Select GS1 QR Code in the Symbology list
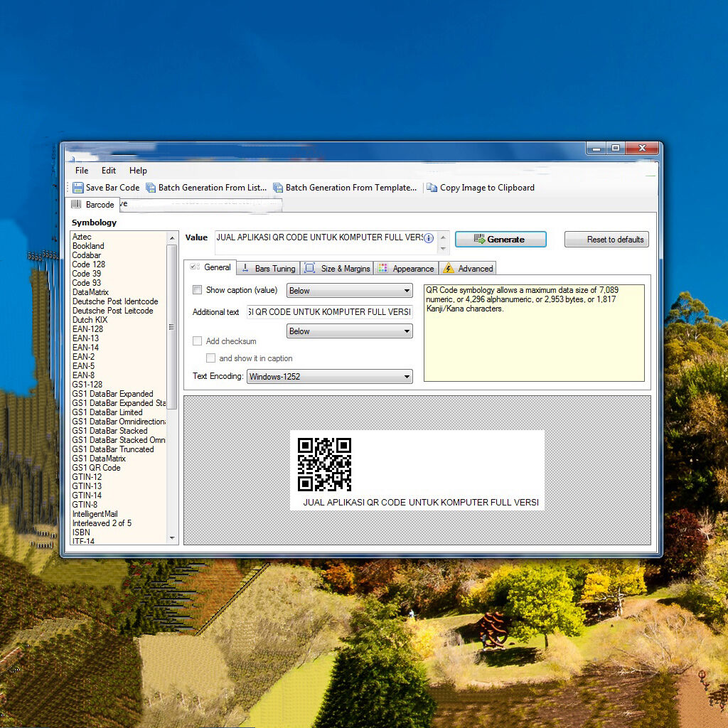The image size is (728, 728). tap(96, 467)
